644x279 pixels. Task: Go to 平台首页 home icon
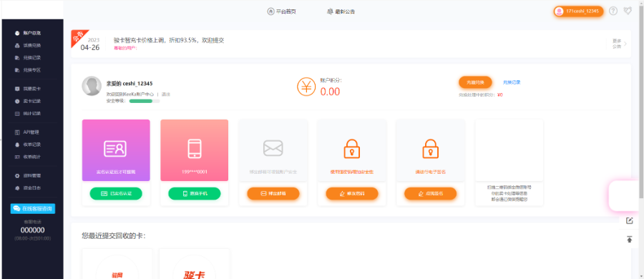tap(282, 11)
